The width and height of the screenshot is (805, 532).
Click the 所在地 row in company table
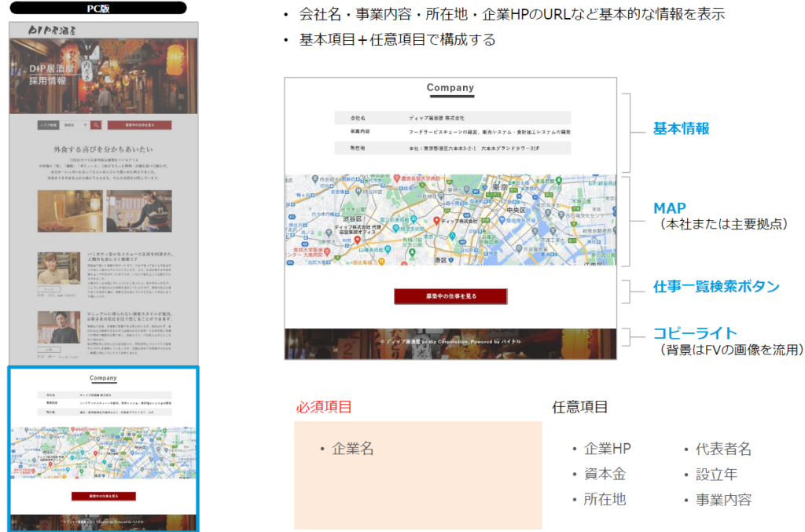451,148
